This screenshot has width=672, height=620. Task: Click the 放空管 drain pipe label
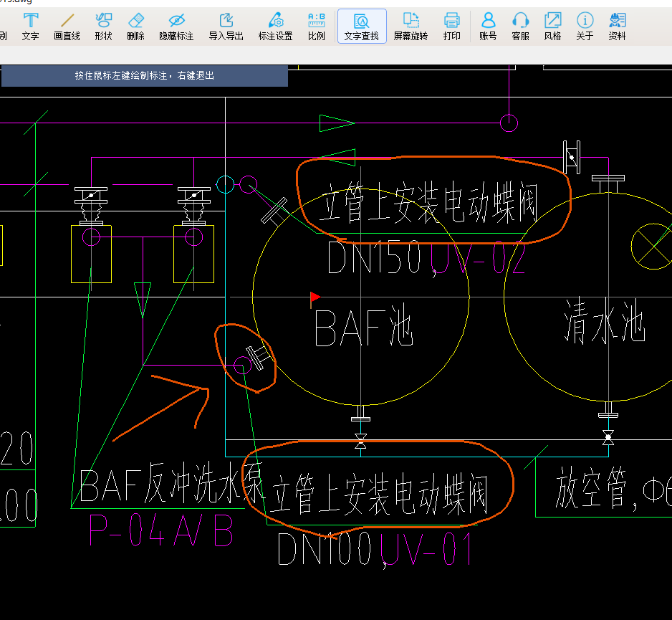pos(592,488)
